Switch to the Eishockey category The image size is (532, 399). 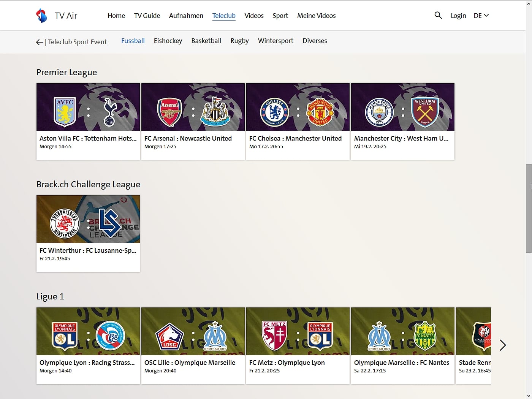point(168,41)
